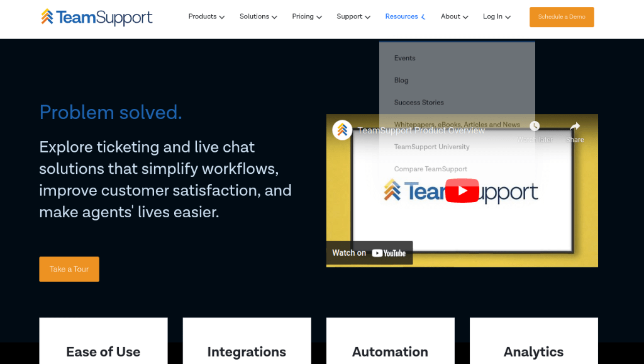Select the Ease of Use card
The image size is (644, 364).
(x=103, y=341)
